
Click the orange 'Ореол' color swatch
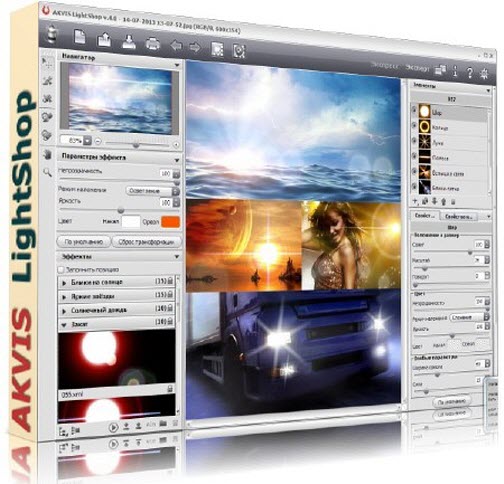[170, 222]
